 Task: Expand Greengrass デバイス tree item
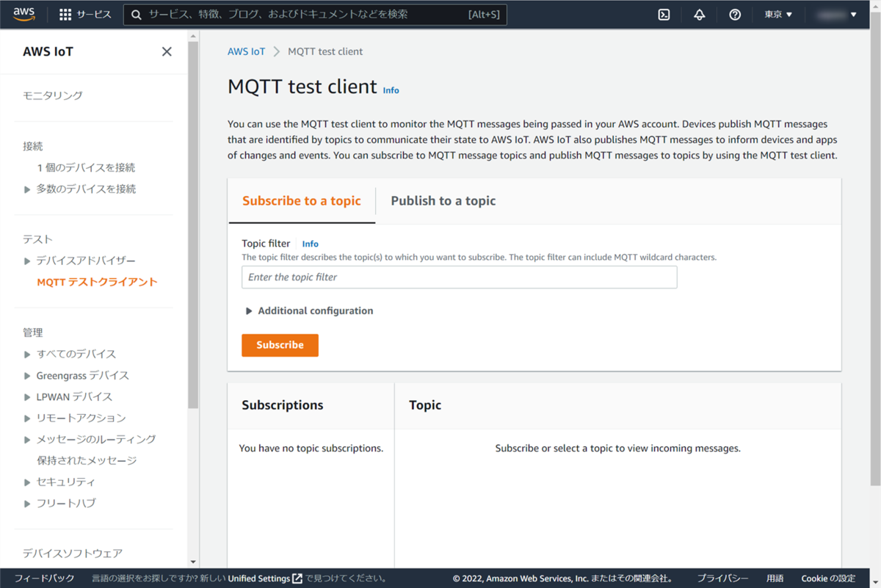pos(27,376)
